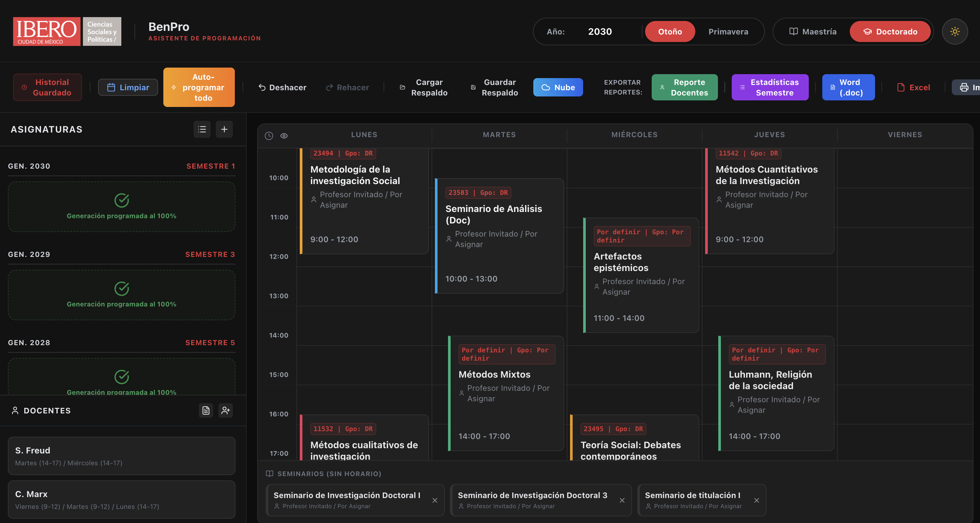Open the Nube cloud button
Viewport: 980px width, 523px height.
[558, 87]
